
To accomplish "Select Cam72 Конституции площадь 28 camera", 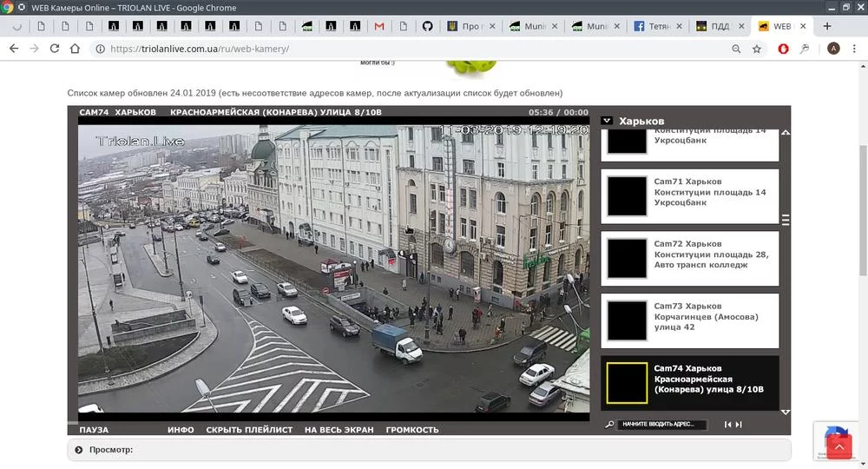I will click(691, 254).
